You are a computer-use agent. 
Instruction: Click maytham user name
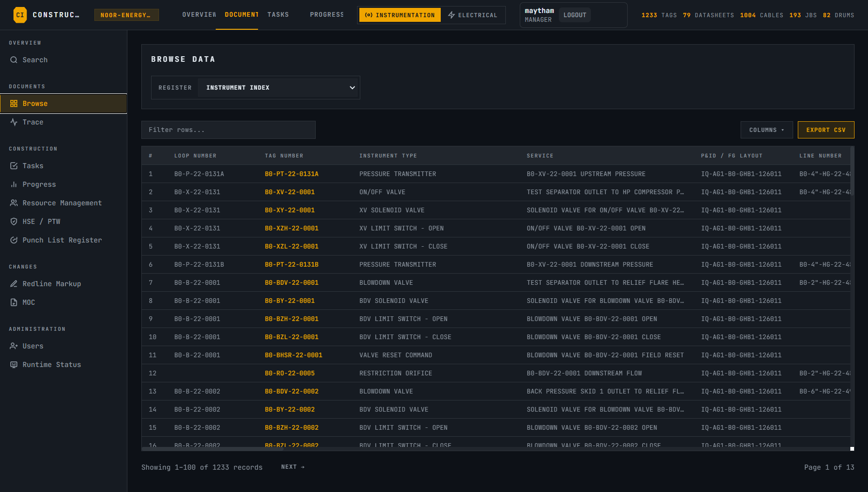[x=539, y=11]
